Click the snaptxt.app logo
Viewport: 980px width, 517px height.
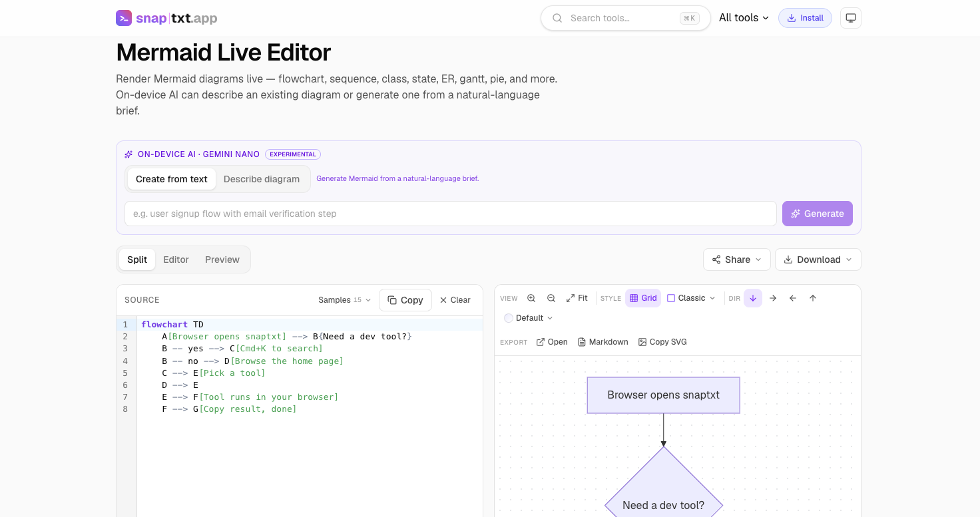point(166,18)
